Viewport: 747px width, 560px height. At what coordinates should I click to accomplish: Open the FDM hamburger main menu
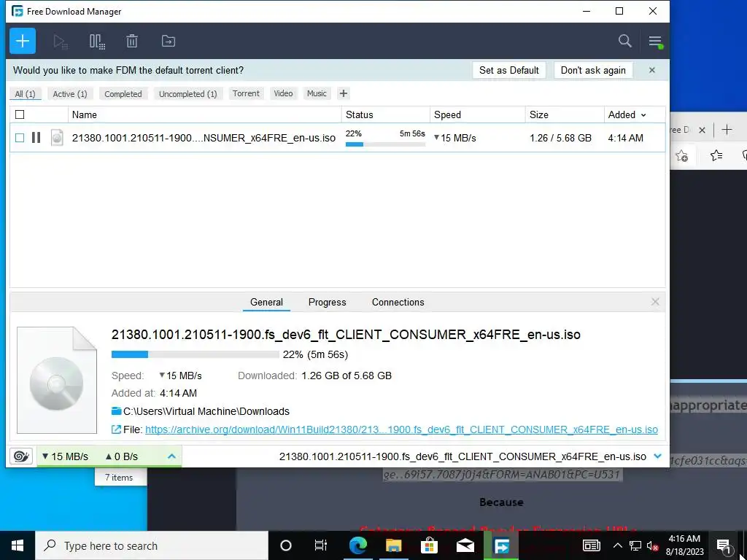point(656,42)
